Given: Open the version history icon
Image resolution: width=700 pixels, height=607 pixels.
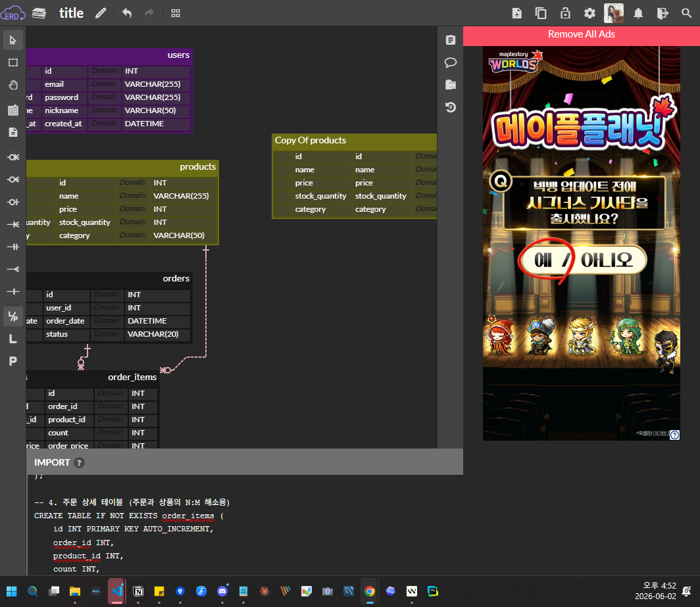Looking at the screenshot, I should (451, 107).
